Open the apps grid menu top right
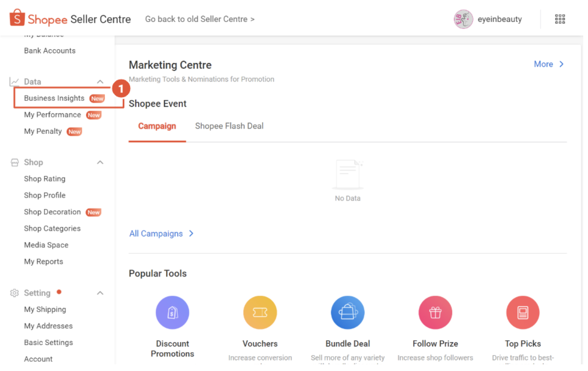Screen dimensions: 588x371 (560, 19)
